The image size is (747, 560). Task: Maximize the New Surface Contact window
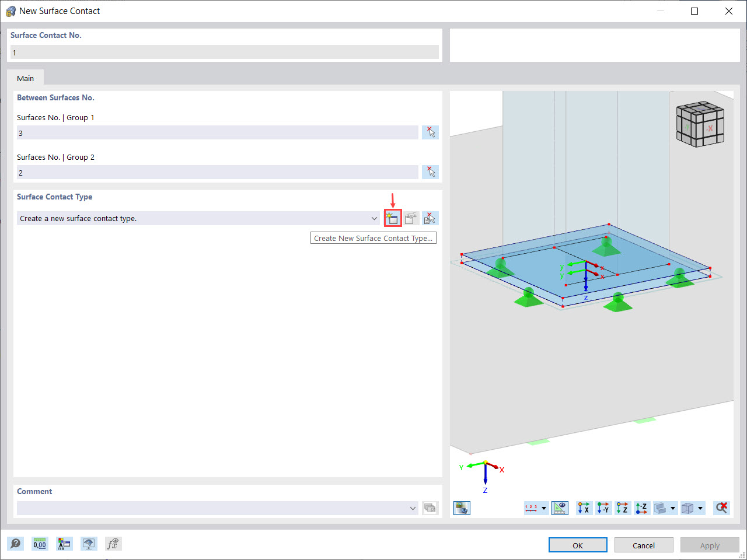tap(694, 11)
